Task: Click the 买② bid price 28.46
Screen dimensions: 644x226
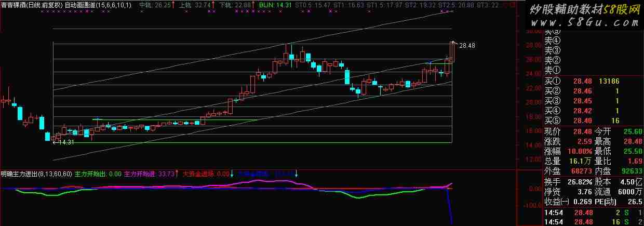Action: point(583,91)
